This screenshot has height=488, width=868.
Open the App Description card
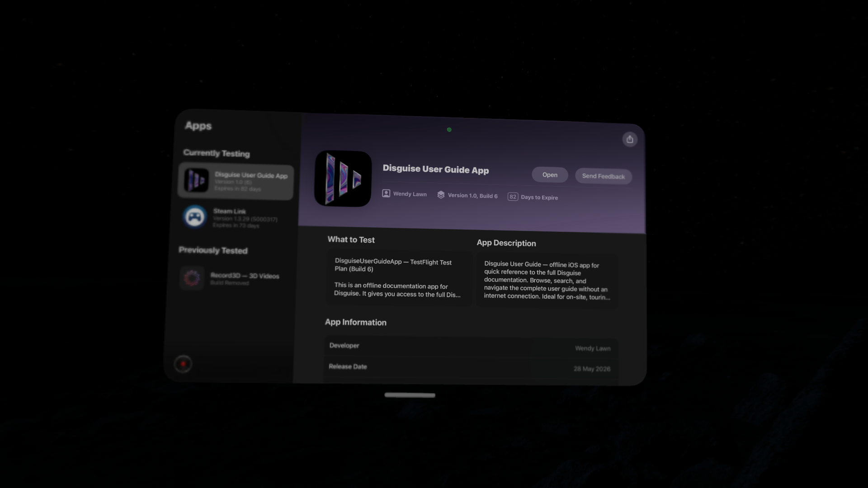click(547, 281)
